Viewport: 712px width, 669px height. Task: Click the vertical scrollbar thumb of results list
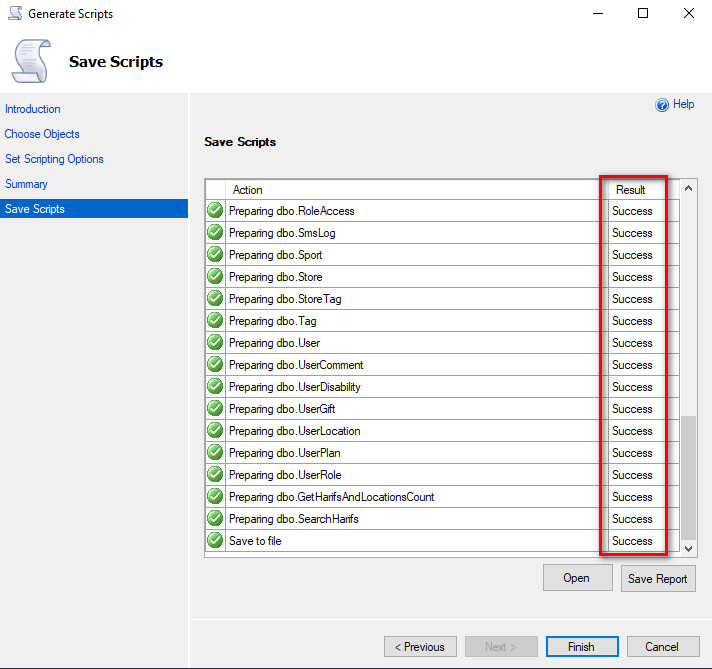tap(688, 478)
